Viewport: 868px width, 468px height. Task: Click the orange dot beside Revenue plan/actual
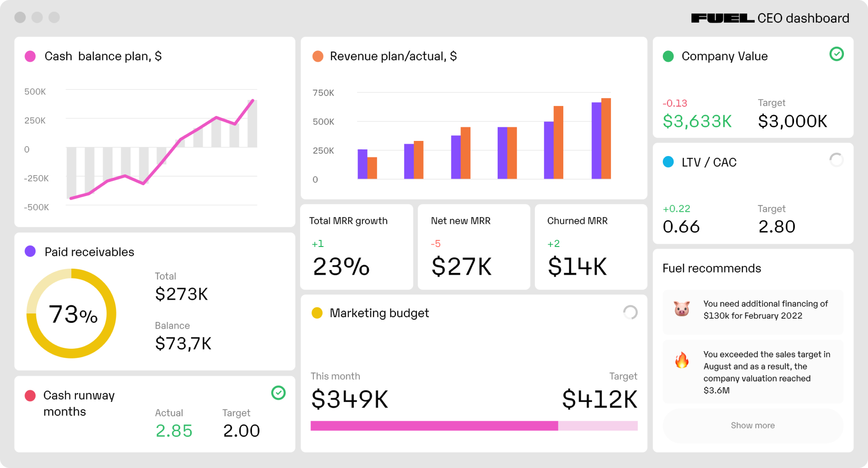[x=318, y=57]
